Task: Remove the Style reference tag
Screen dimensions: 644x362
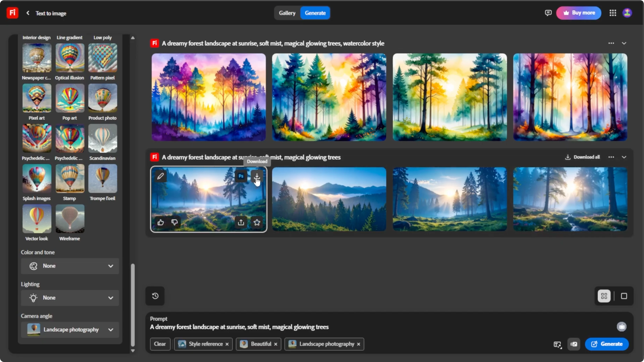Action: [227, 344]
